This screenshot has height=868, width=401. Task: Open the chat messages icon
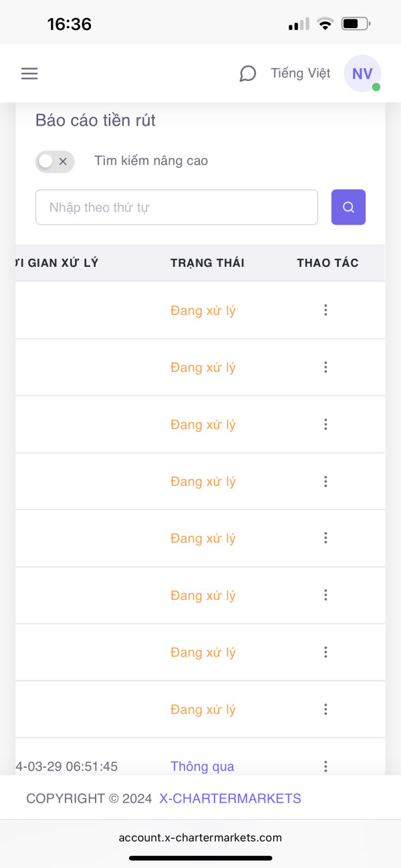(x=247, y=74)
